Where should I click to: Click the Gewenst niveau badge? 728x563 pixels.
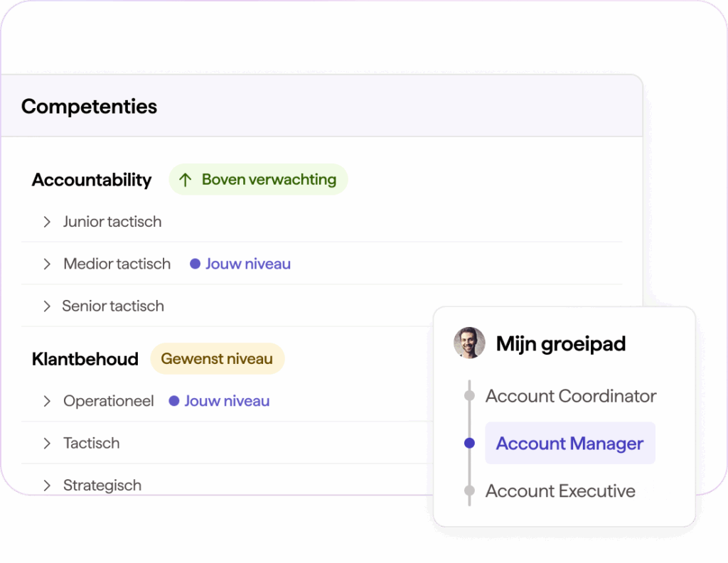(217, 359)
